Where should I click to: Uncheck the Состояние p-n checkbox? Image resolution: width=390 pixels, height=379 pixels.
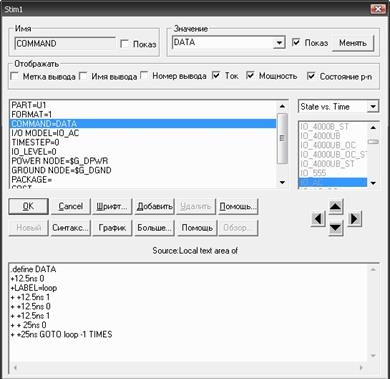coord(311,76)
